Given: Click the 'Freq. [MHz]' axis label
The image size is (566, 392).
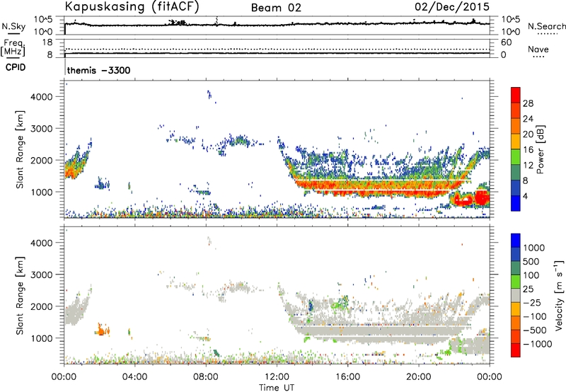Looking at the screenshot, I should [13, 47].
